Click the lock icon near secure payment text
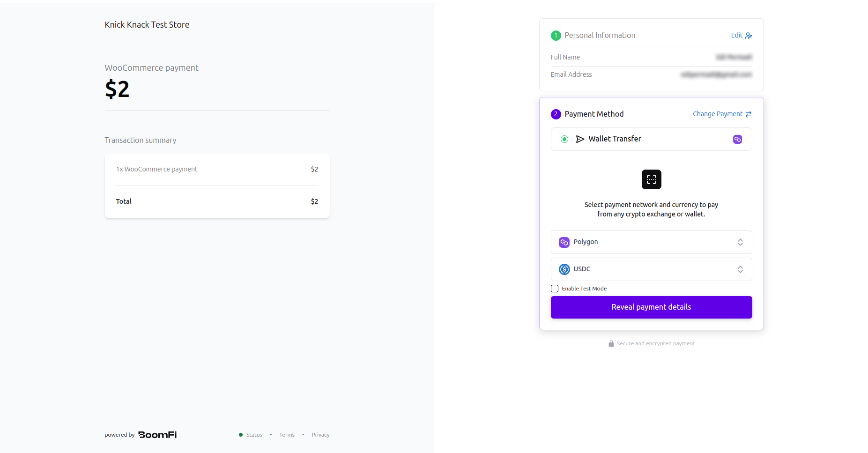The image size is (868, 453). point(611,343)
